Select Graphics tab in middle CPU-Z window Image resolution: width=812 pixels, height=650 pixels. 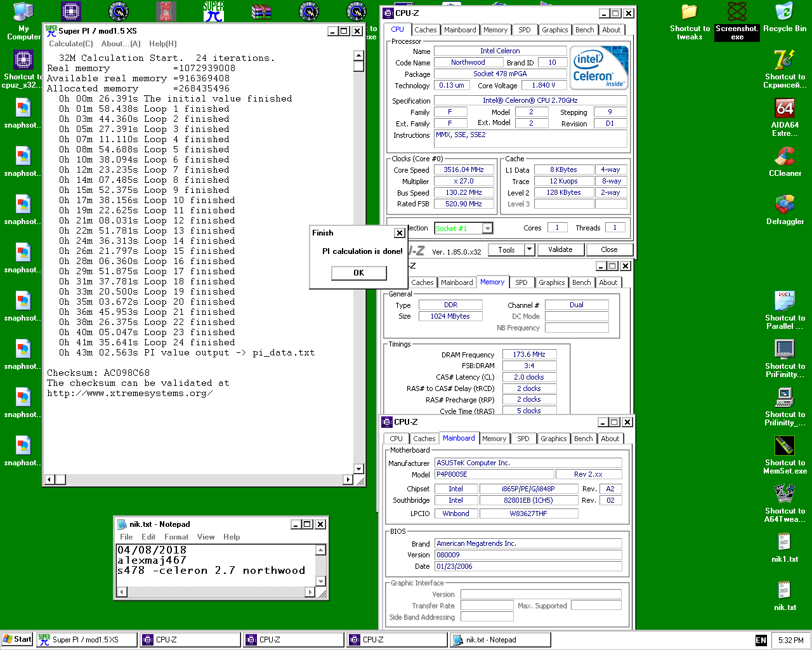(551, 282)
